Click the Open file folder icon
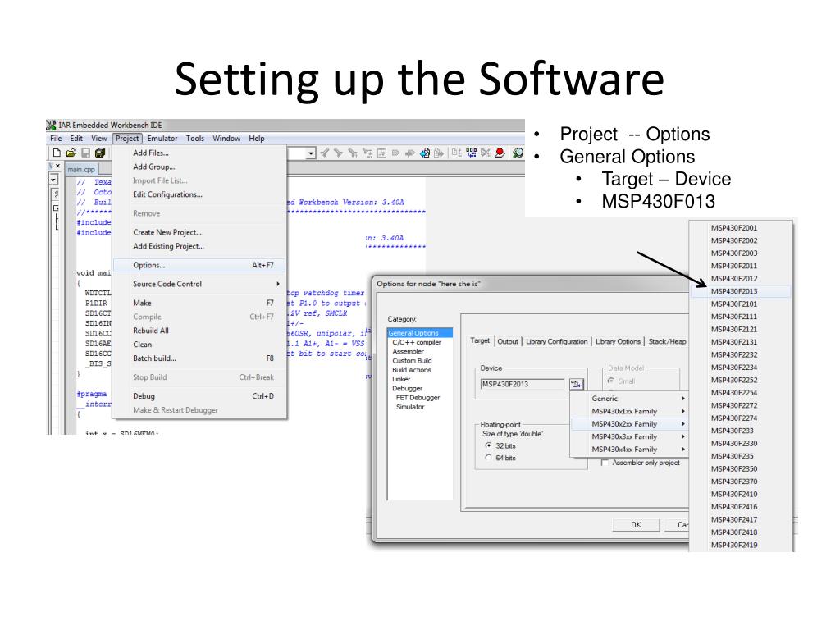Screen dimensions: 840x630 71,153
